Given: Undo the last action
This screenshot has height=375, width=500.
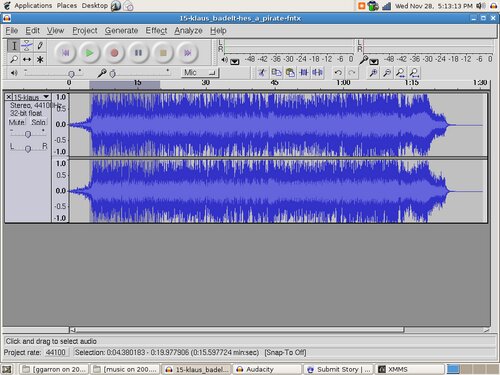Looking at the screenshot, I should pos(338,72).
